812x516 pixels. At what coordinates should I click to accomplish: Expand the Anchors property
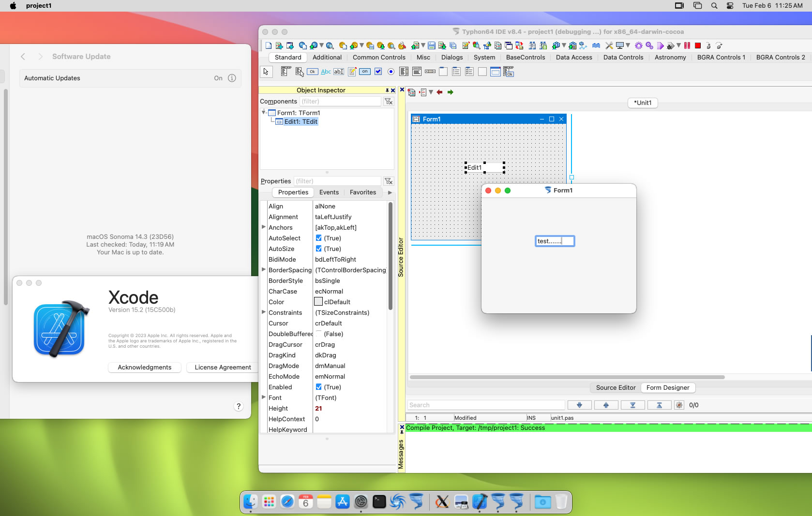tap(264, 227)
